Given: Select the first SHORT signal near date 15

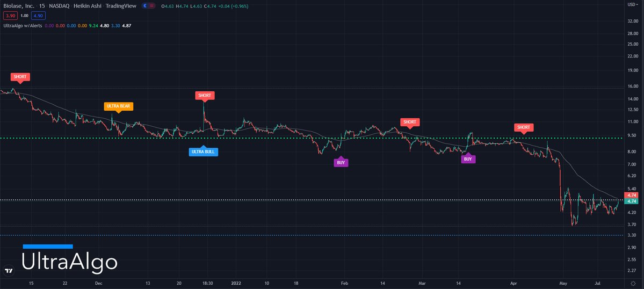Looking at the screenshot, I should pos(20,77).
